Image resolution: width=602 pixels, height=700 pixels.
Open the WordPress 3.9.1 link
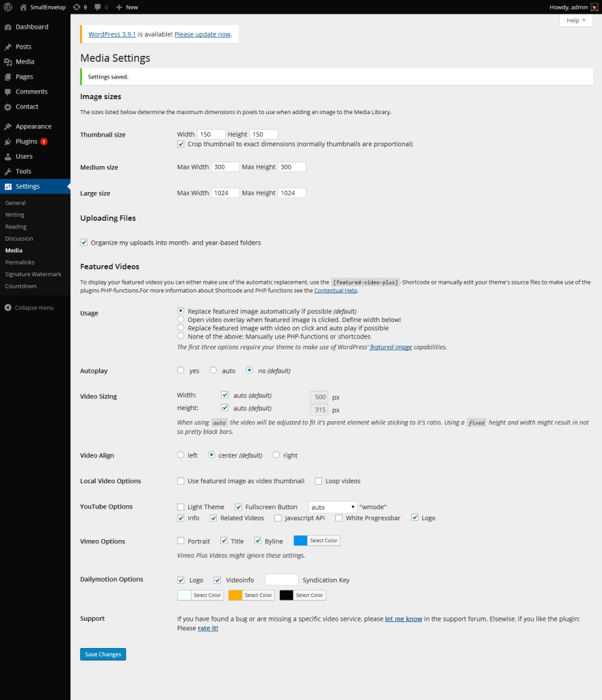tap(112, 34)
